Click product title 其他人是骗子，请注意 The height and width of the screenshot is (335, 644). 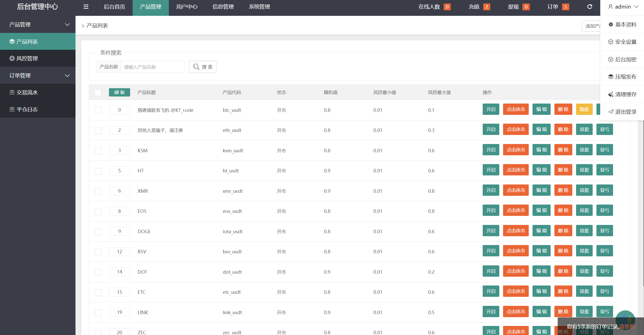pos(160,130)
